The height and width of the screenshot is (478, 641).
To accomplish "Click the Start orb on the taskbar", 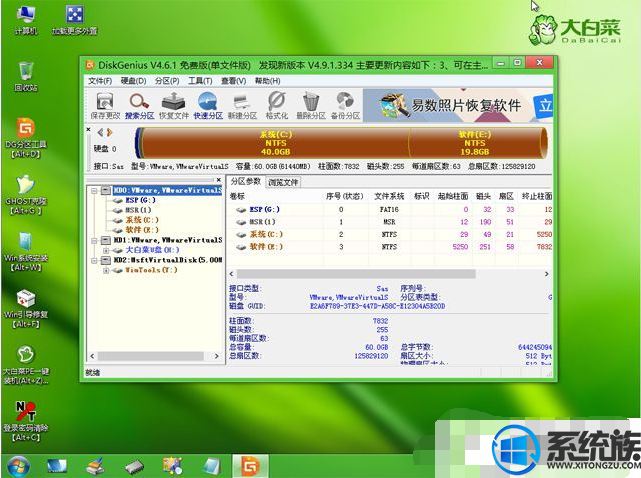I will [18, 466].
